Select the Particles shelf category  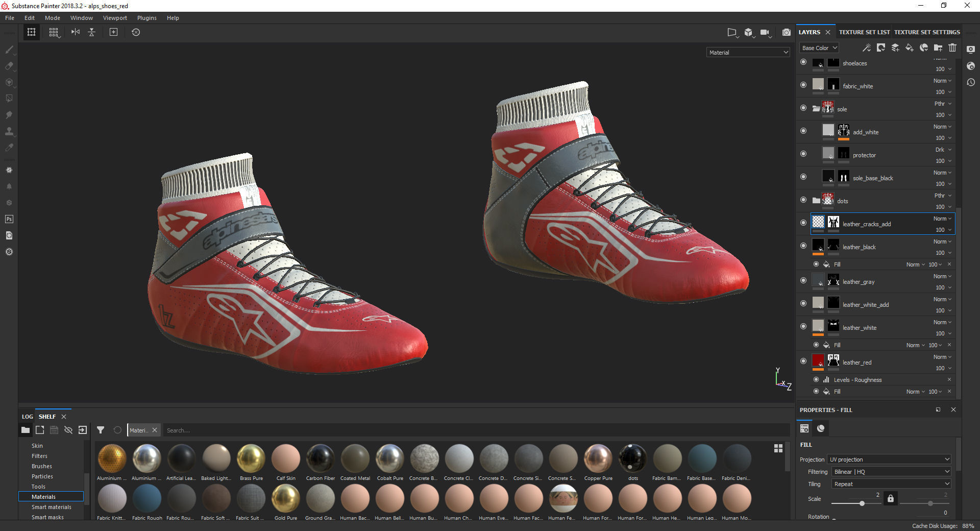(x=42, y=476)
